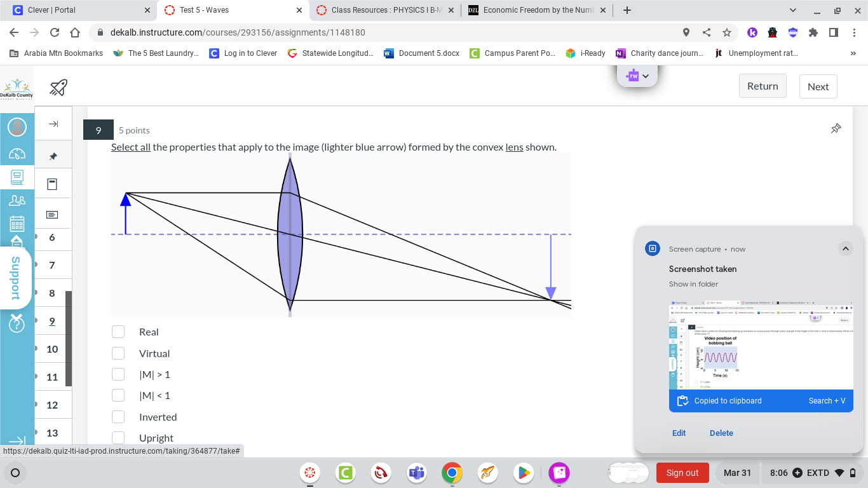Check the Real property checkbox
Screen dimensions: 868x488
click(x=118, y=332)
